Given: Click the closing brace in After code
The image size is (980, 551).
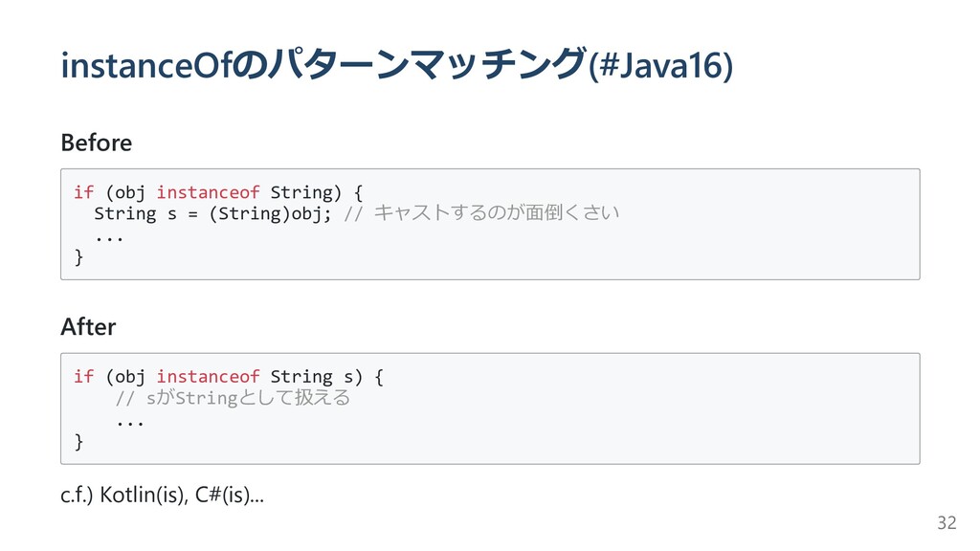Looking at the screenshot, I should point(78,442).
